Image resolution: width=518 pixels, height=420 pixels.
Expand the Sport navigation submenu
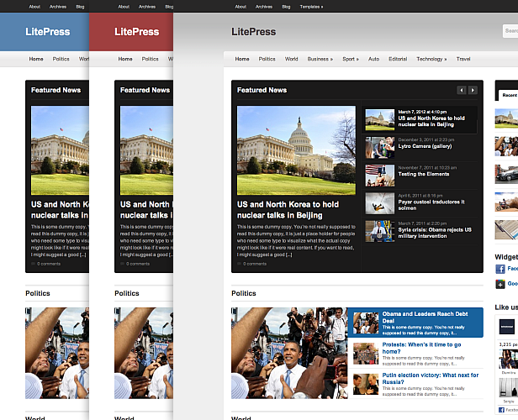(351, 59)
